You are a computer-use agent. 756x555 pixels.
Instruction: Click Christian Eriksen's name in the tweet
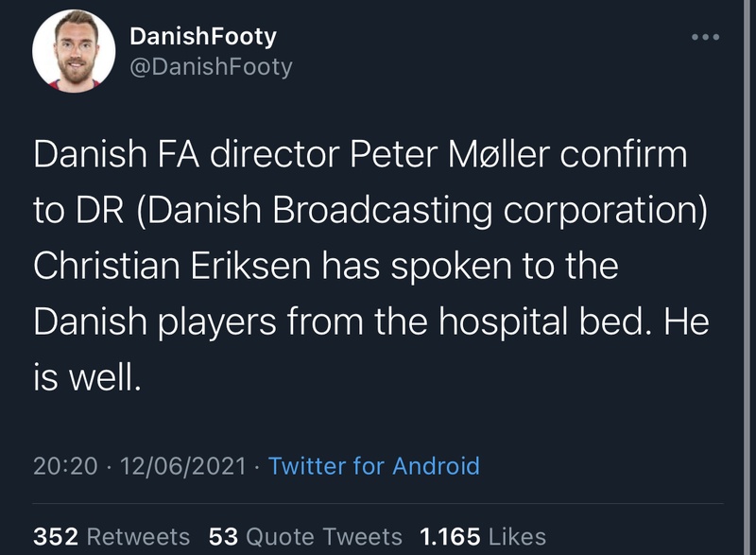pyautogui.click(x=182, y=266)
